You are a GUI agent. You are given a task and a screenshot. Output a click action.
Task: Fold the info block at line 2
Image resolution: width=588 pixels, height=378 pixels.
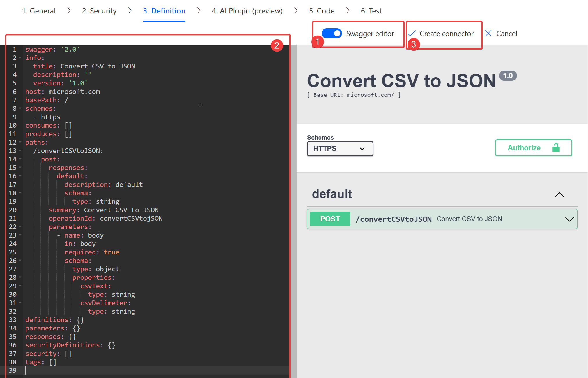[20, 58]
